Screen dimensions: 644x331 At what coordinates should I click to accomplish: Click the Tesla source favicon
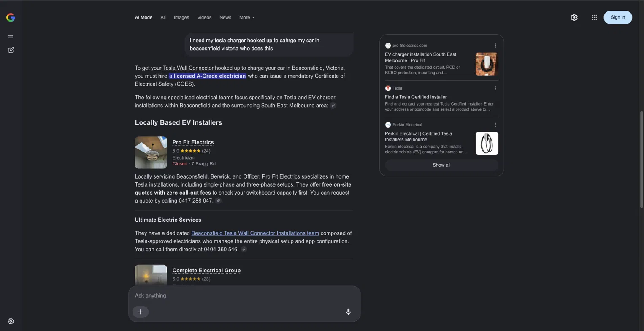pyautogui.click(x=388, y=88)
